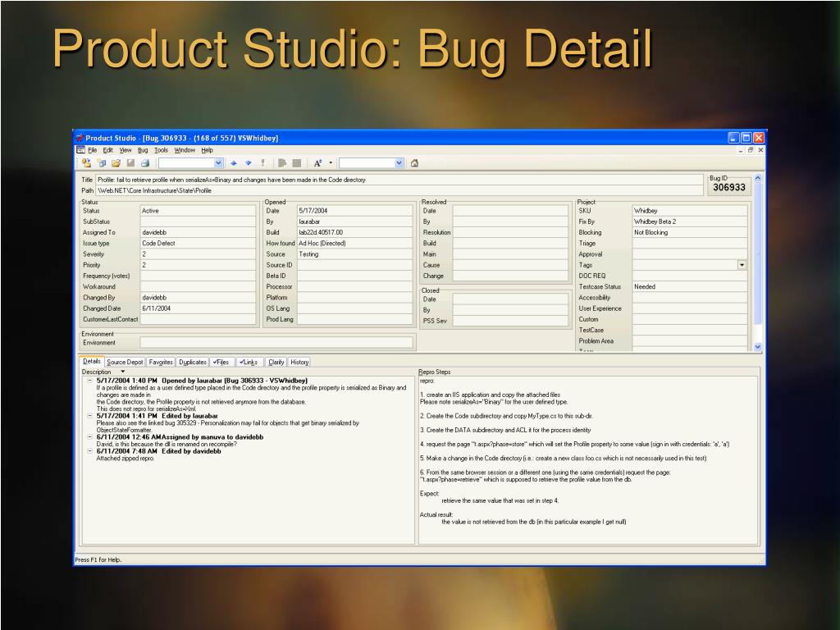
Task: Switch to the Duplicates tab
Action: (x=192, y=362)
